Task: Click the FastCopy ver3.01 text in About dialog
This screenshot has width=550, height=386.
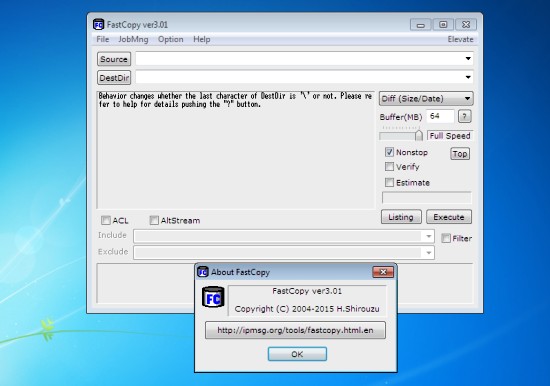Action: (x=307, y=291)
